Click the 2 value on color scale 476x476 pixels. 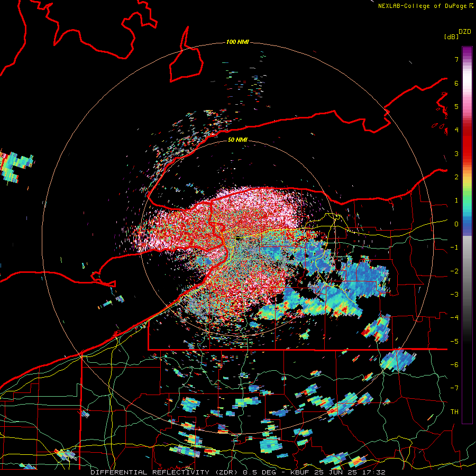tap(456, 177)
